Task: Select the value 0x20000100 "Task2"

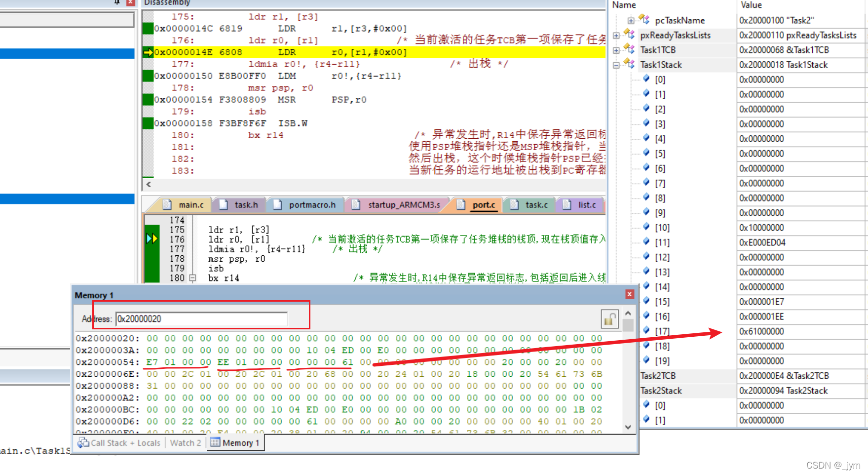Action: coord(776,20)
